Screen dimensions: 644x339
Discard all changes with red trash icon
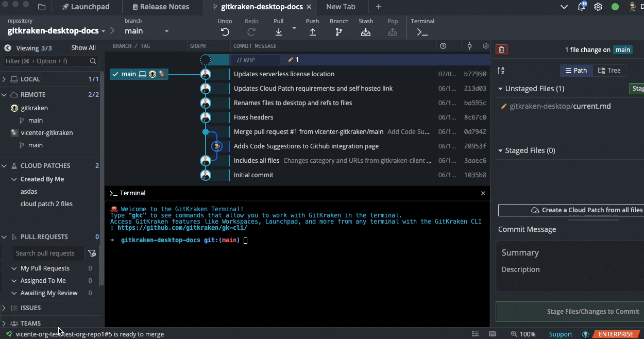(x=501, y=49)
